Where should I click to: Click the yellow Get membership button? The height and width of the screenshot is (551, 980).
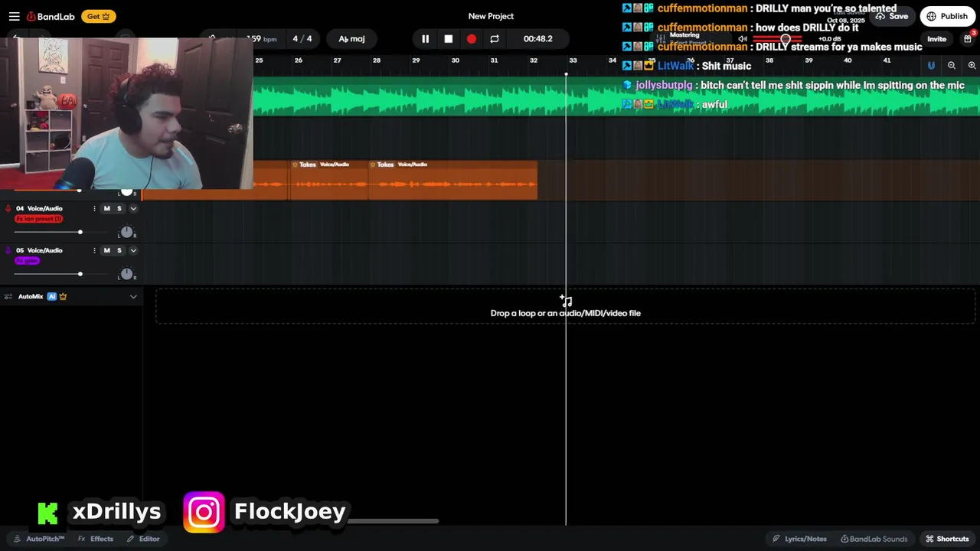pos(98,16)
